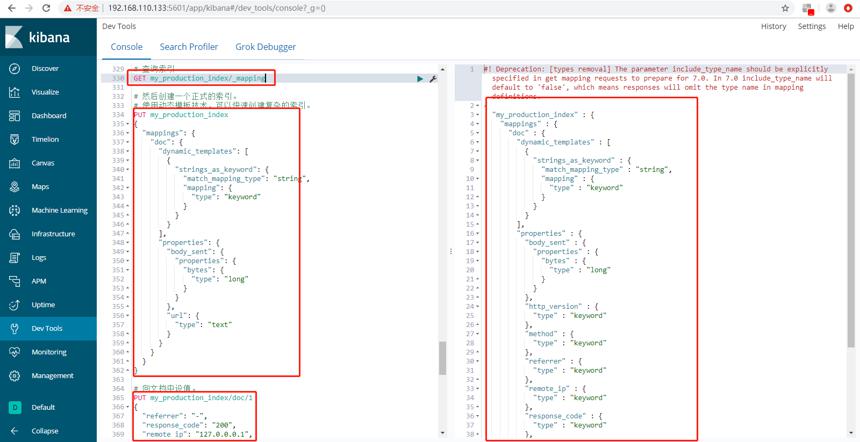Open the wrench options icon beside request

coord(433,79)
